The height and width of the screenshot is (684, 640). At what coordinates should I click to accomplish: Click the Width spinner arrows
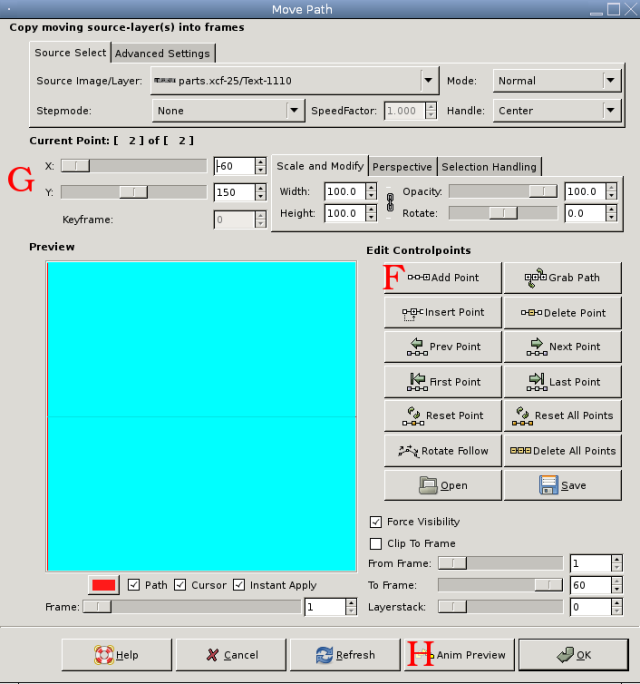(371, 192)
